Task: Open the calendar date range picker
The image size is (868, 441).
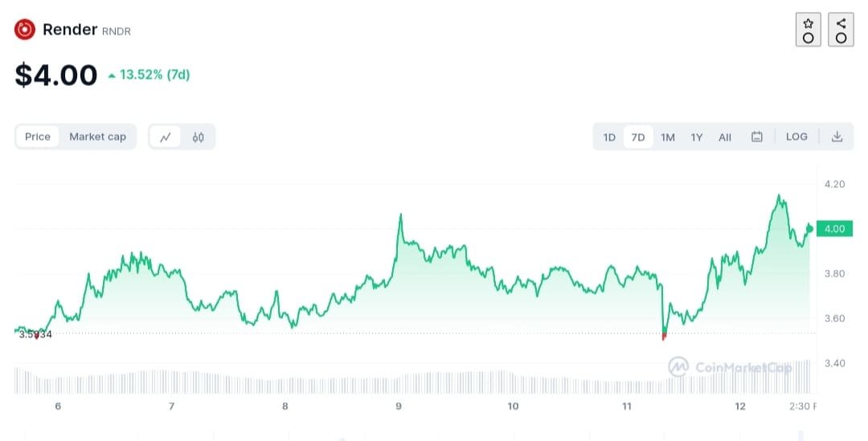Action: pyautogui.click(x=756, y=137)
